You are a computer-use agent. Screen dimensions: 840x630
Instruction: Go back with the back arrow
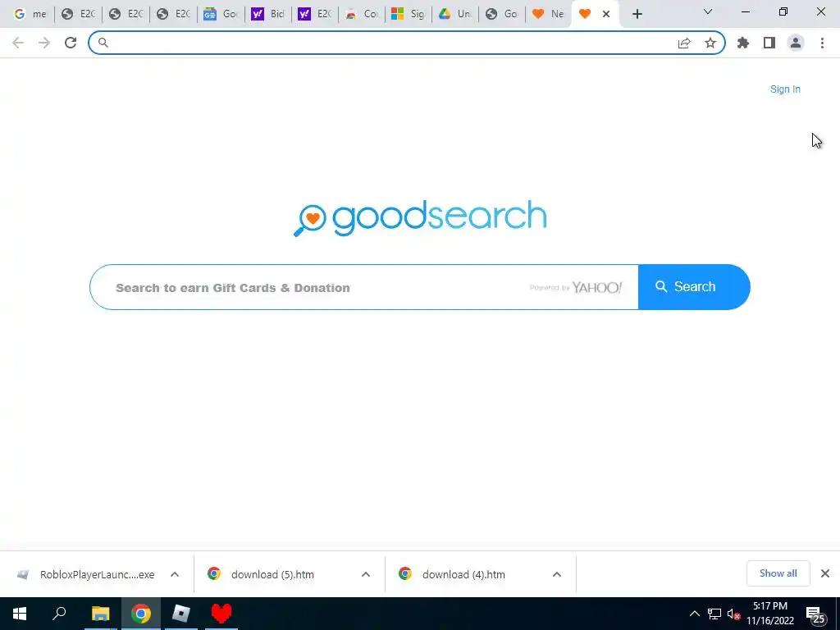point(18,43)
